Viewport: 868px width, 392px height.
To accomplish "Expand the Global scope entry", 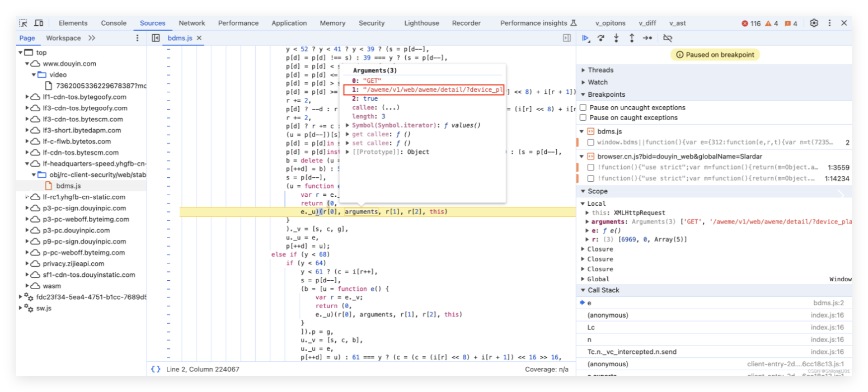I will [x=583, y=279].
